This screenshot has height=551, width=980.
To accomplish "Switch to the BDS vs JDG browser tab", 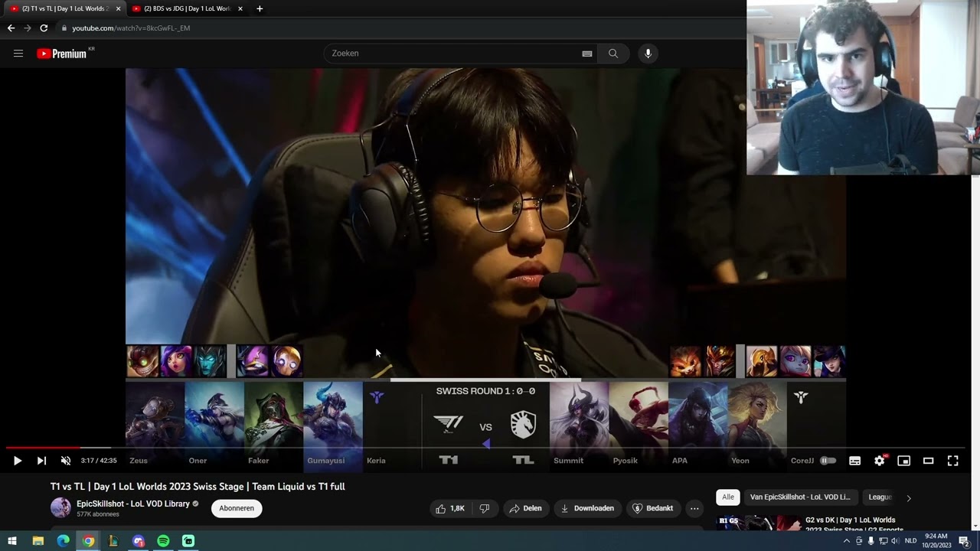I will tap(187, 8).
